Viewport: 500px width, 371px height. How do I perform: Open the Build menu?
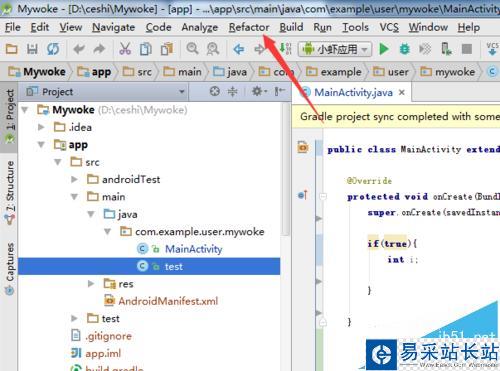coord(291,27)
